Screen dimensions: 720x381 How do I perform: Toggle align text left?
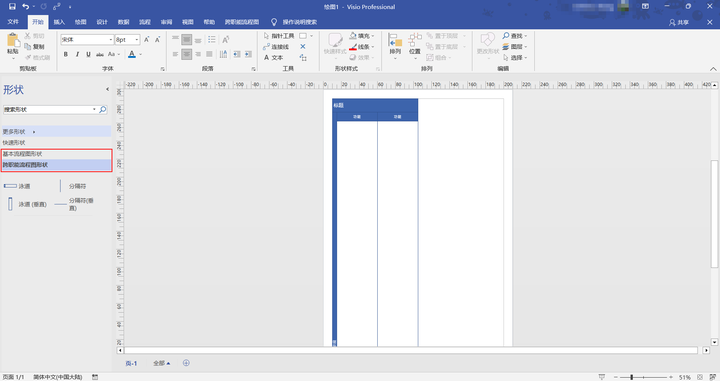pyautogui.click(x=175, y=54)
